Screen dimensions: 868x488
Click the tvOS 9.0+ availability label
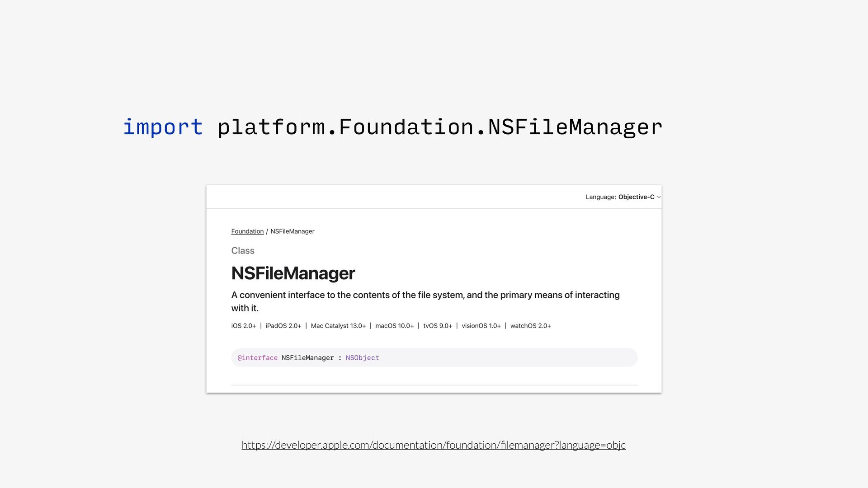pos(438,326)
